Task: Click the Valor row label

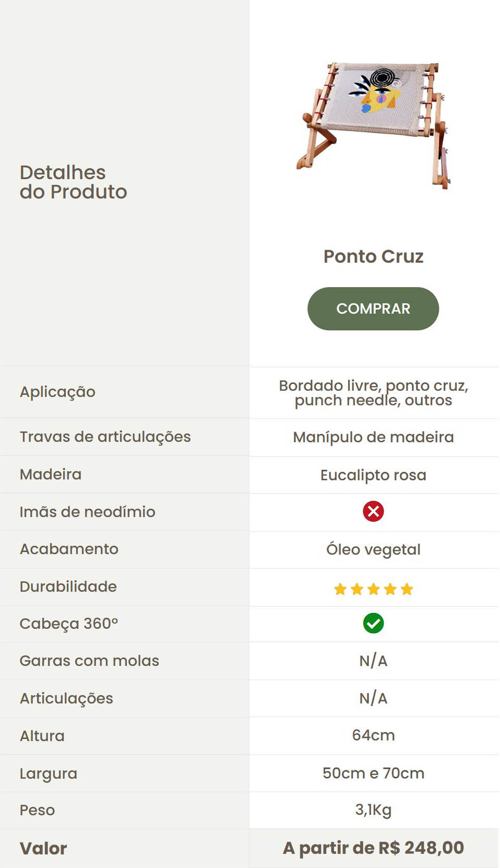Action: [x=43, y=848]
